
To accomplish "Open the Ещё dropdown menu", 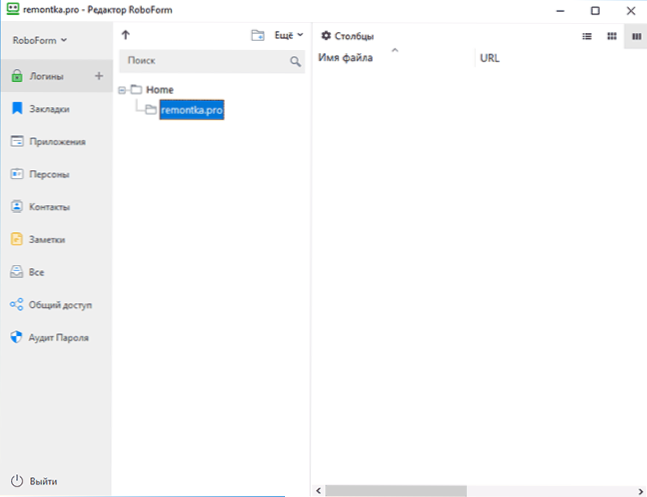I will 289,36.
